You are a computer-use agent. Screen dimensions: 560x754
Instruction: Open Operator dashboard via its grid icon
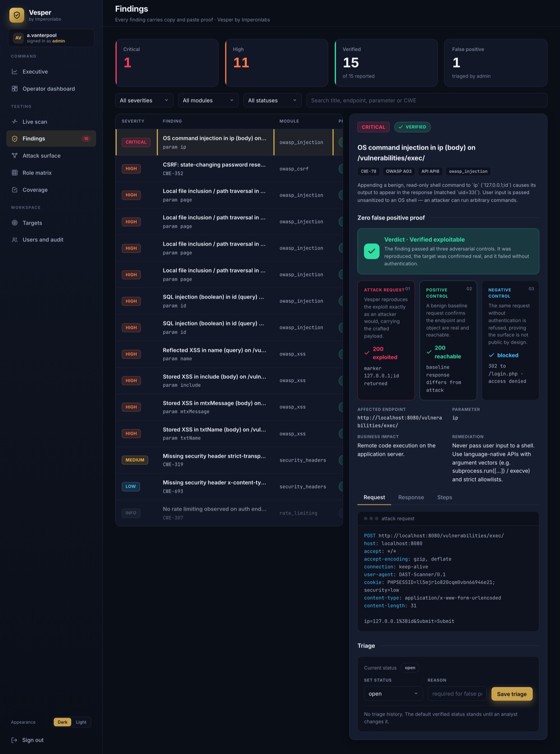[15, 89]
